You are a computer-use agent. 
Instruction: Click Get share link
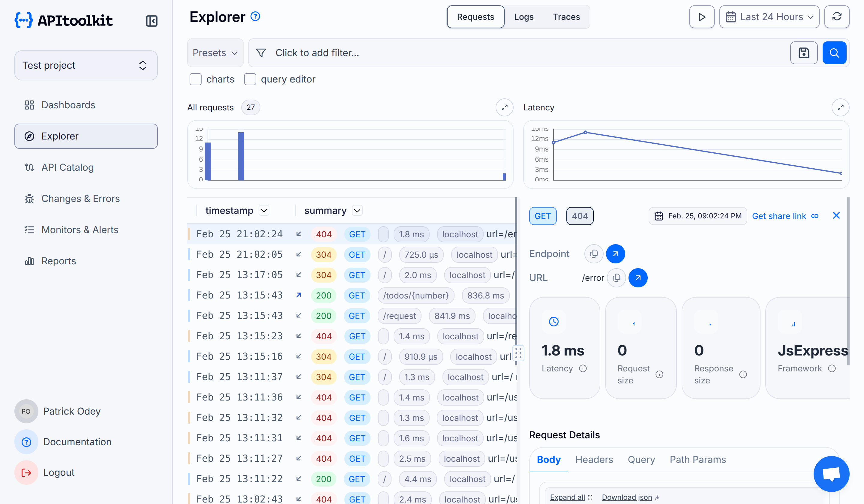779,216
